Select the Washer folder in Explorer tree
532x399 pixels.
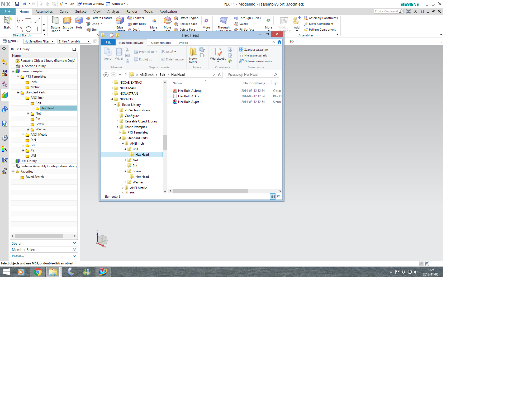pyautogui.click(x=138, y=182)
